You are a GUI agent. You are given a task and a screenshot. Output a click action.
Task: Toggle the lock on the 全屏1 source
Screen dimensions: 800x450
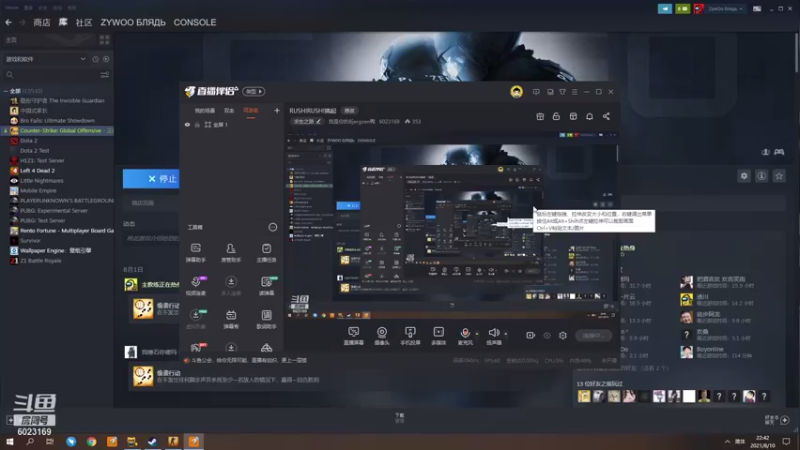(197, 125)
